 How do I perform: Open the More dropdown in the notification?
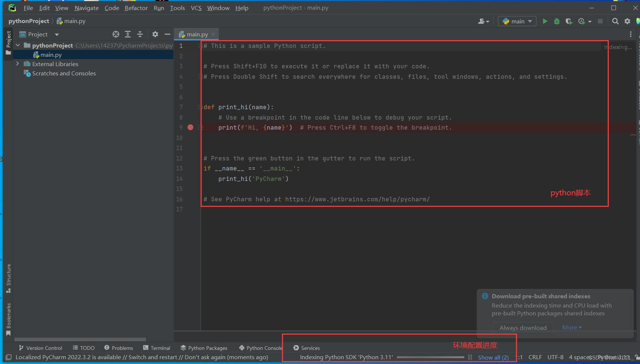[x=572, y=327]
